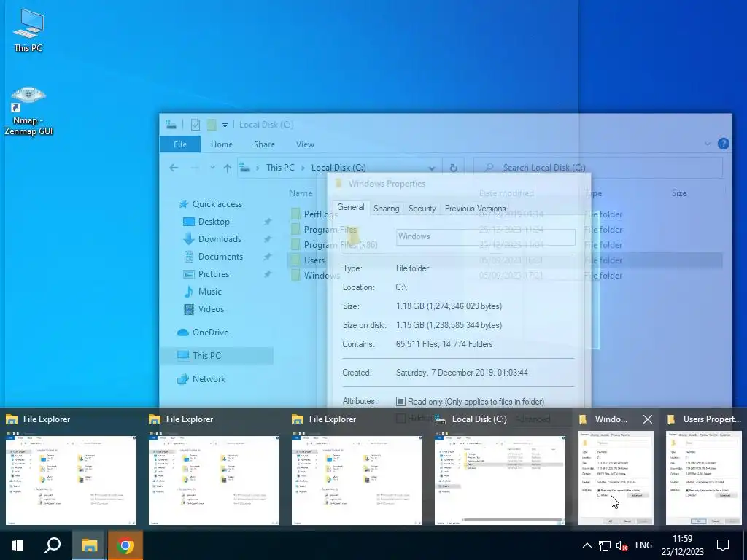Select Documents in the navigation pane
The width and height of the screenshot is (747, 560).
tap(220, 257)
